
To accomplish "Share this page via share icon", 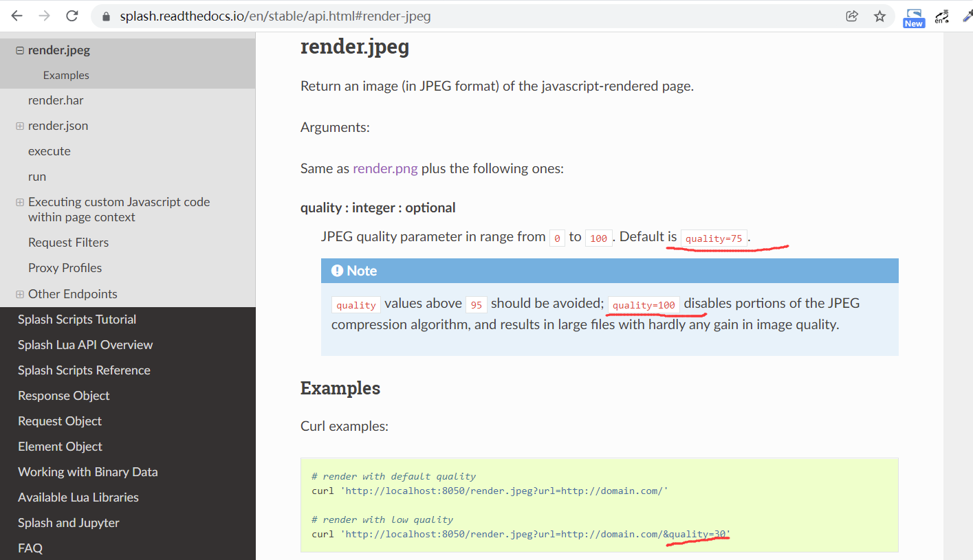I will pyautogui.click(x=852, y=16).
